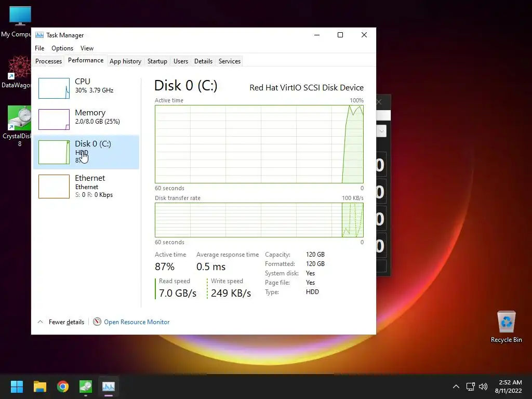Switch to the Services tab
532x399 pixels.
pyautogui.click(x=229, y=61)
